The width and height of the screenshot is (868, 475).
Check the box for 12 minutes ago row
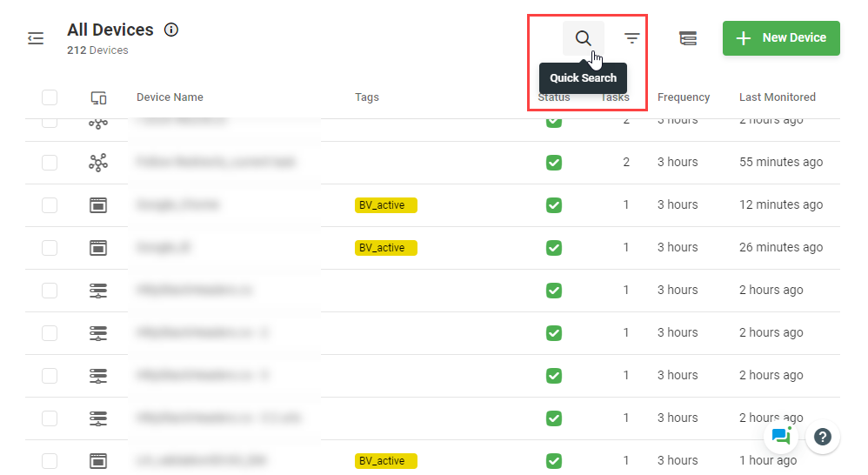50,205
